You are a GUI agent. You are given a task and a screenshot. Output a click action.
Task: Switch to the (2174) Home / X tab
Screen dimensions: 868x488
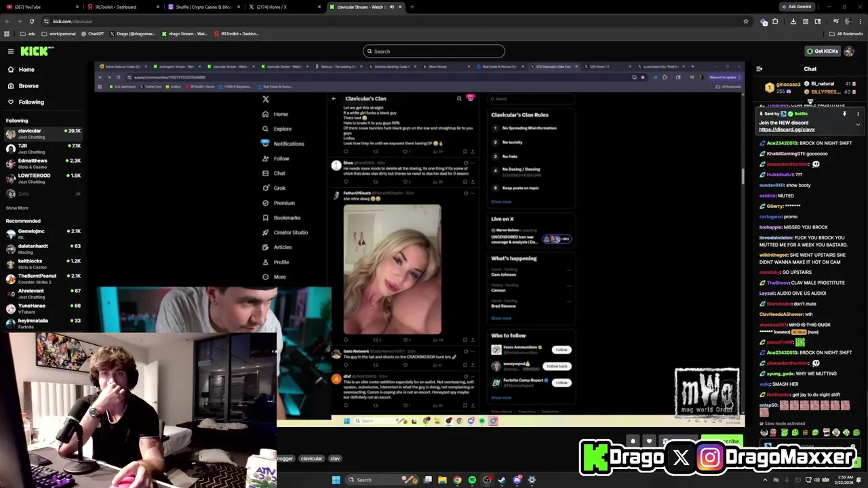point(285,7)
